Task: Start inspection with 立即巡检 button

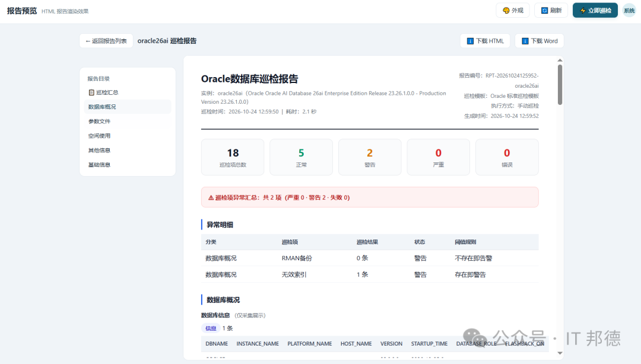Action: point(595,11)
